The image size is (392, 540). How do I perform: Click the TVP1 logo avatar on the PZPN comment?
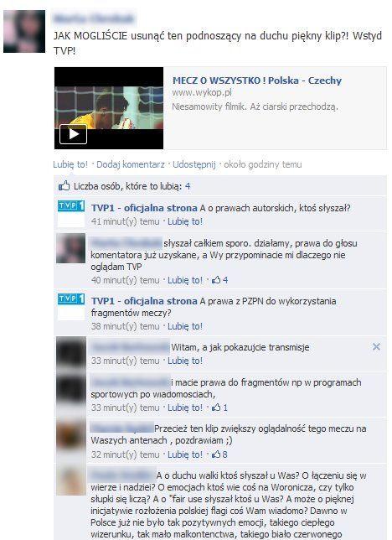click(71, 307)
